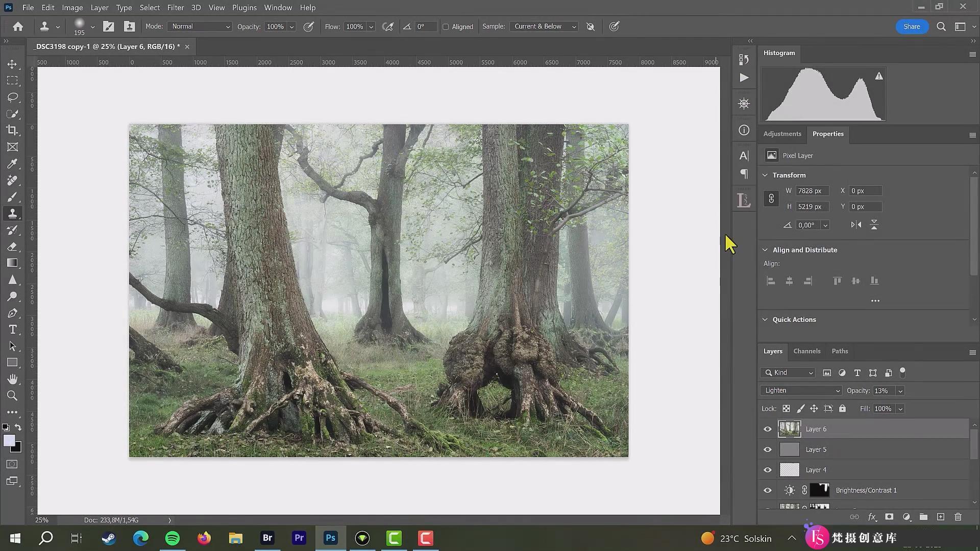The width and height of the screenshot is (980, 551).
Task: Hide Brightness/Contrast 1 layer
Action: [768, 490]
